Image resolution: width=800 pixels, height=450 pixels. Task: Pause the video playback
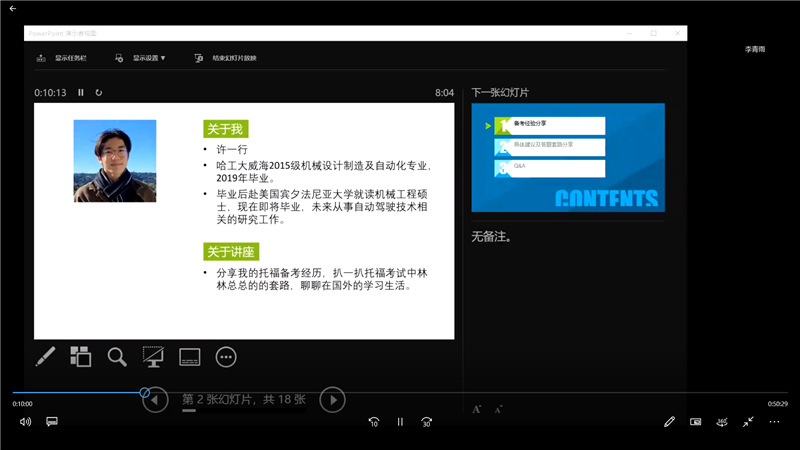(400, 422)
